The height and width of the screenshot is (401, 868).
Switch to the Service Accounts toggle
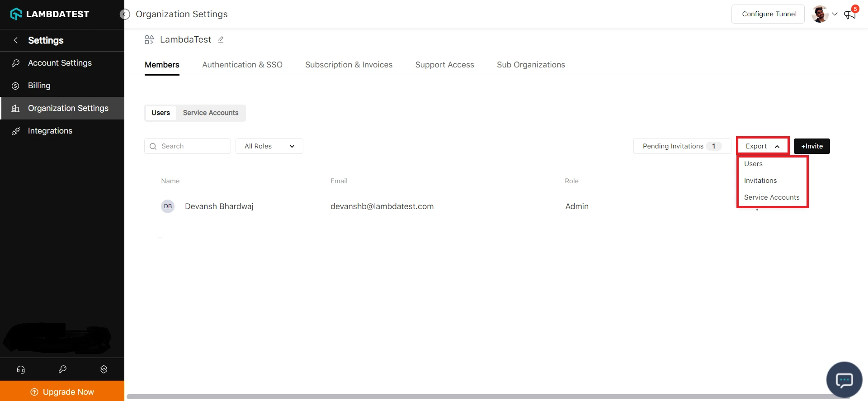(x=210, y=113)
